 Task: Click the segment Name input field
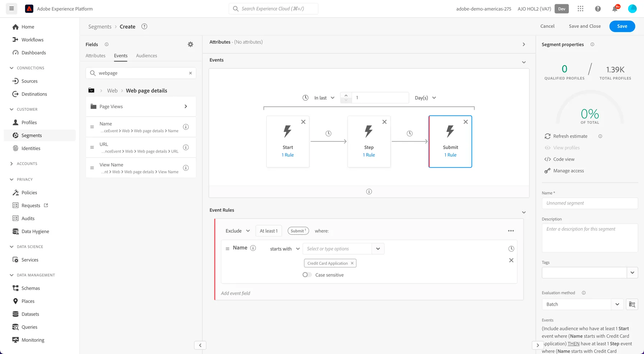(x=590, y=203)
